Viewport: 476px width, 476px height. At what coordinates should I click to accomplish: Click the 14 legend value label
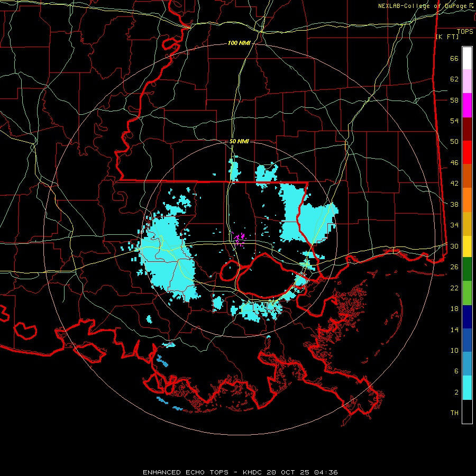click(454, 329)
